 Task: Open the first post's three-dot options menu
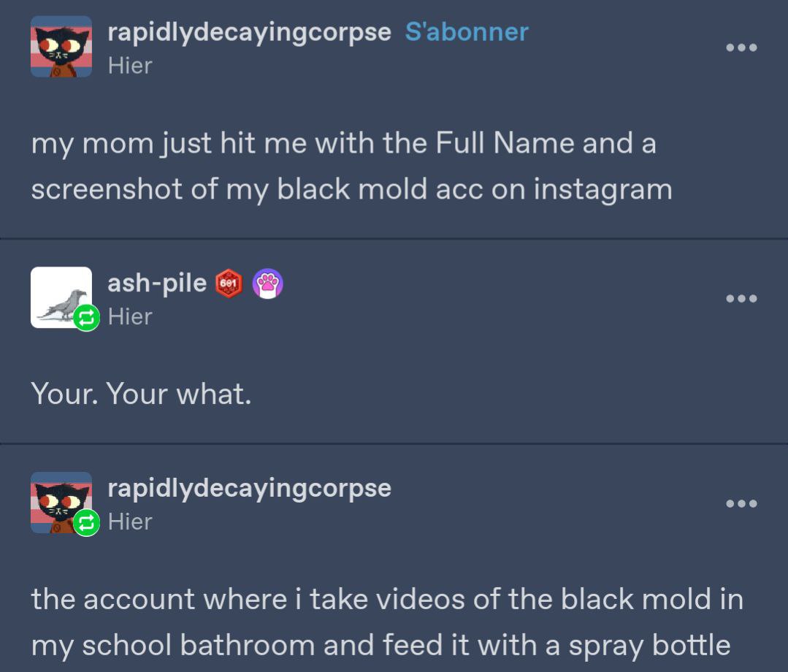point(741,47)
